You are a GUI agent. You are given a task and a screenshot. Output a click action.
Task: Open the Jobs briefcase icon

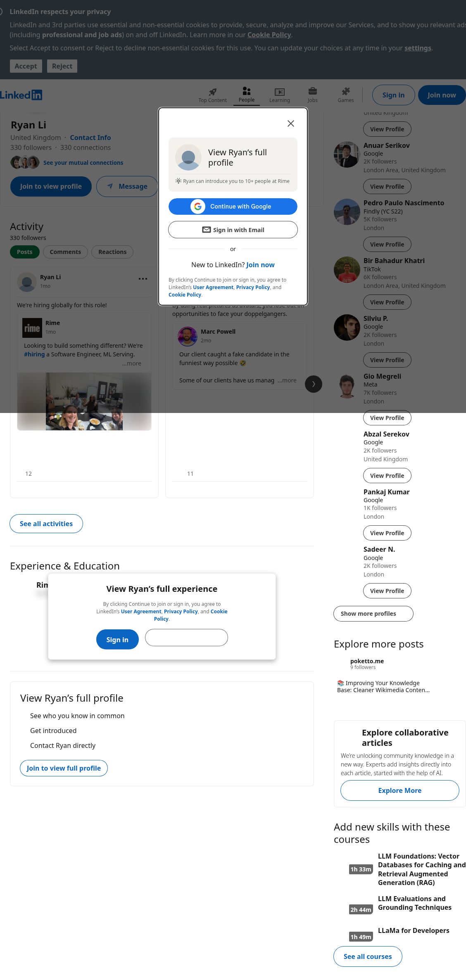coord(313,91)
